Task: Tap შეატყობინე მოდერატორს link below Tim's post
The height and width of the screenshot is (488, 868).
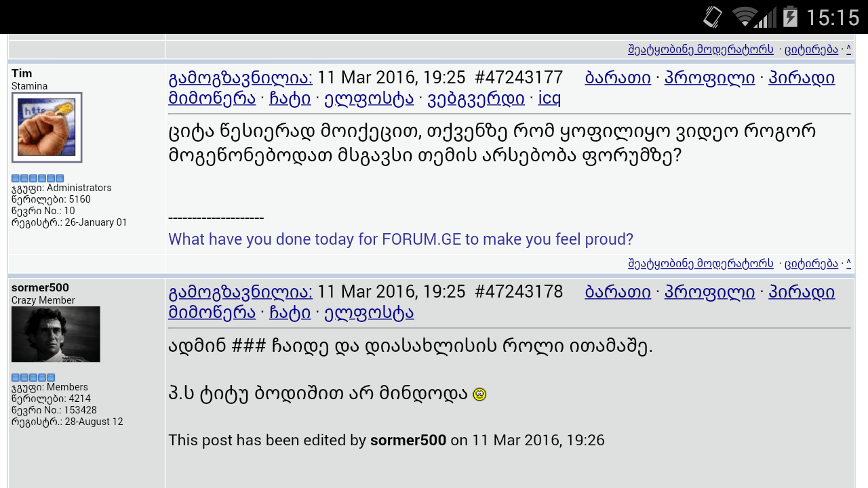Action: tap(701, 264)
